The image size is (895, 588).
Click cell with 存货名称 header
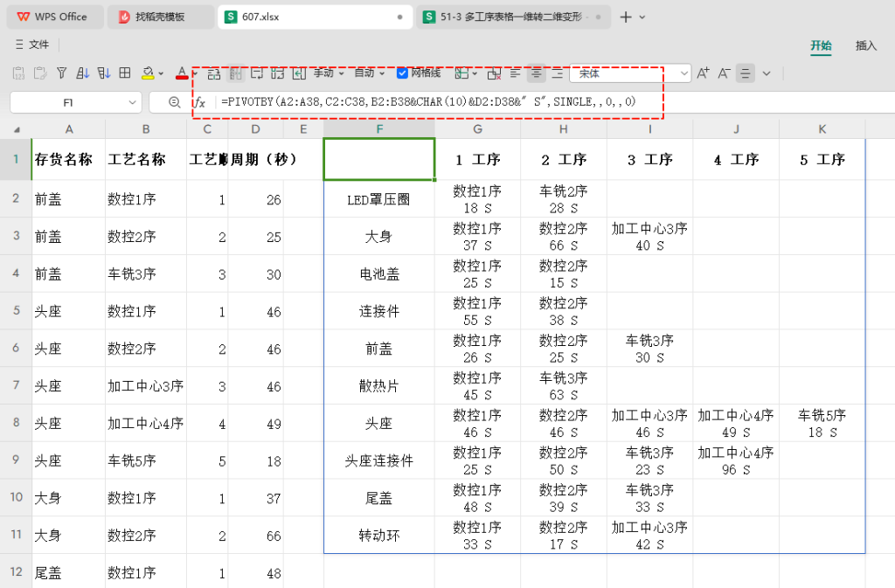[x=68, y=159]
